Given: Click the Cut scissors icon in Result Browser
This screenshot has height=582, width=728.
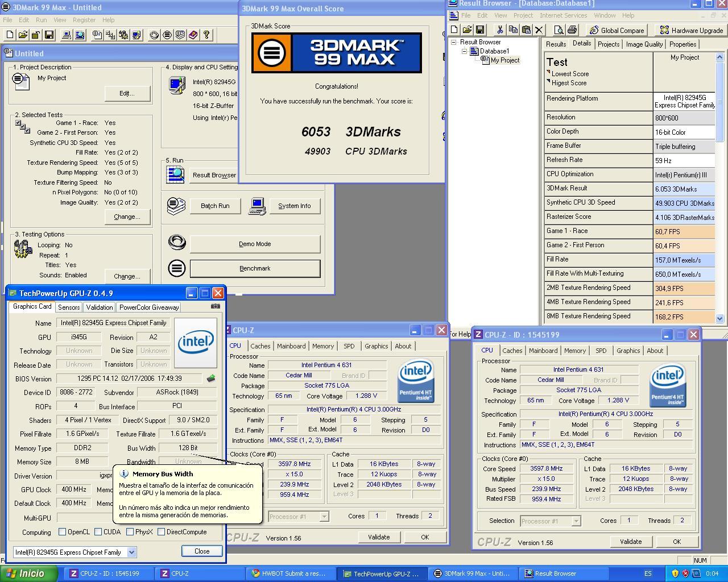Looking at the screenshot, I should click(x=500, y=30).
